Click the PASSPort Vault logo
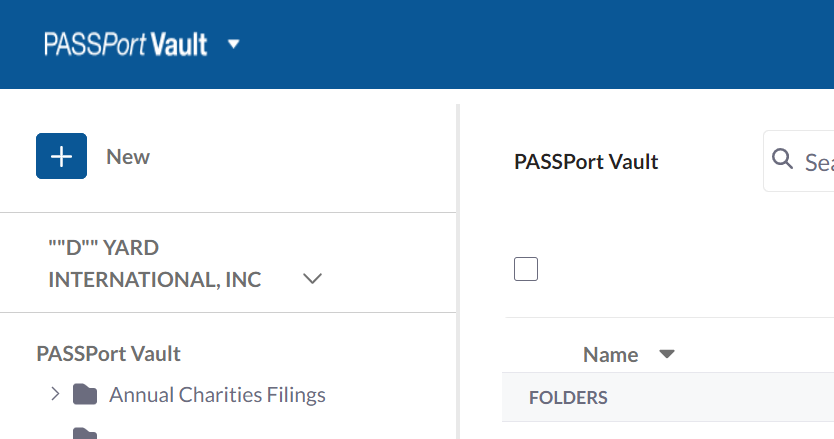834x439 pixels. click(x=125, y=44)
